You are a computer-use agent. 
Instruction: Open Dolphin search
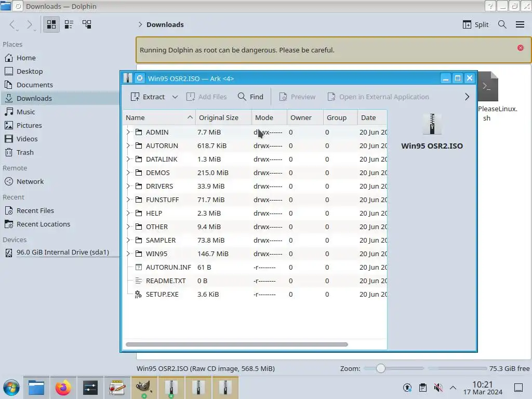[x=502, y=24]
